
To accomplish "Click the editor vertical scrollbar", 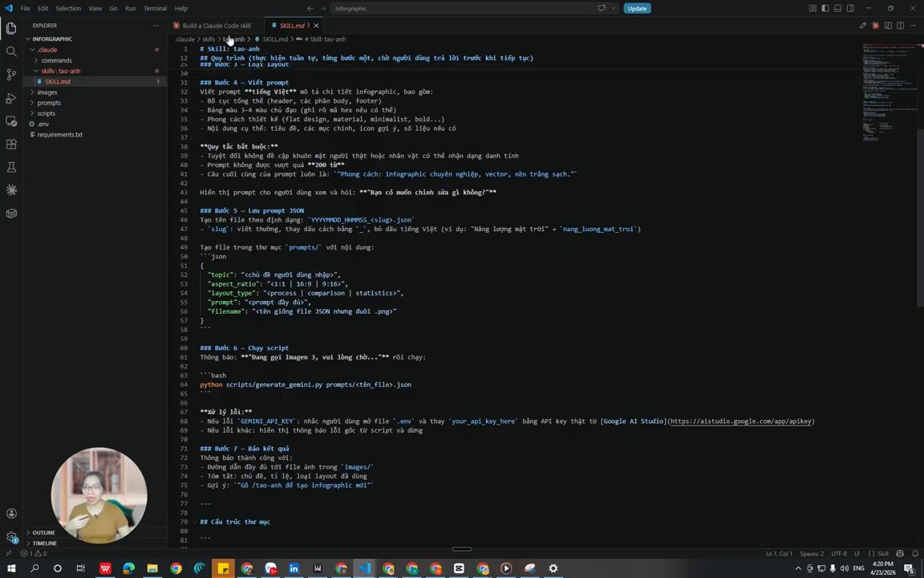I will point(921,218).
